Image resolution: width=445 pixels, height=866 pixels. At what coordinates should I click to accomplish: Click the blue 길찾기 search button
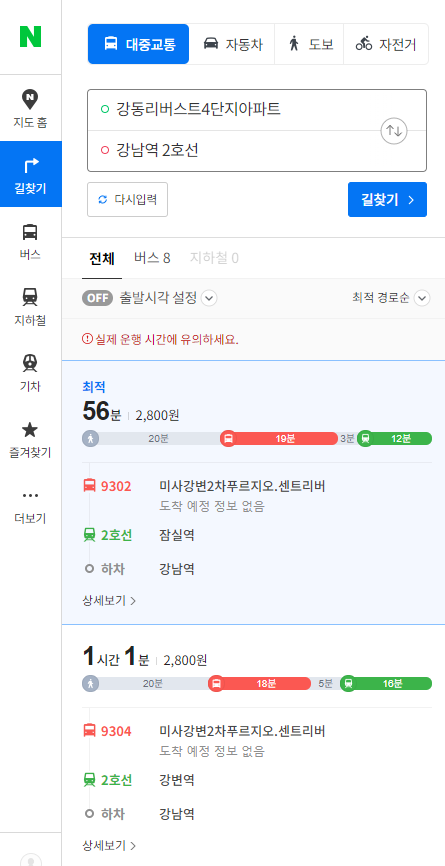(x=387, y=199)
